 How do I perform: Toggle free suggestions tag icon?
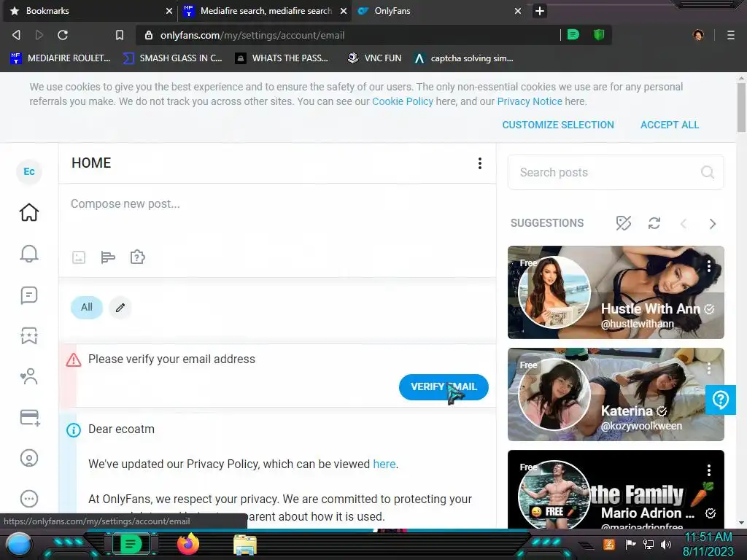pos(623,223)
